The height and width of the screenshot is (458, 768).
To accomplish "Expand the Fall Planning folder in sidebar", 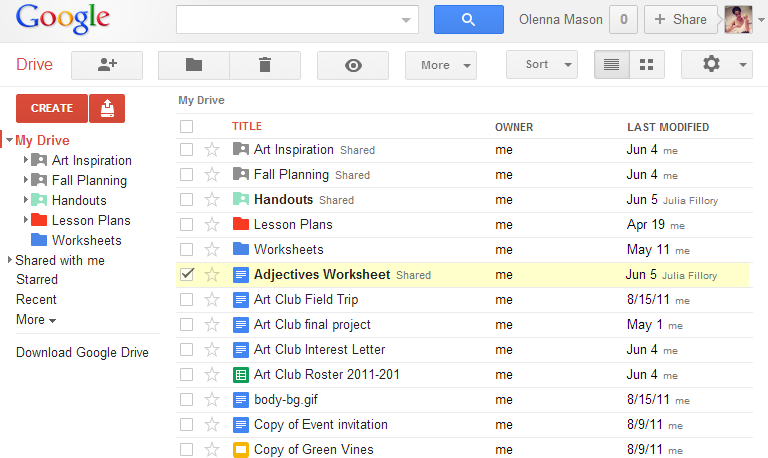I will point(26,181).
